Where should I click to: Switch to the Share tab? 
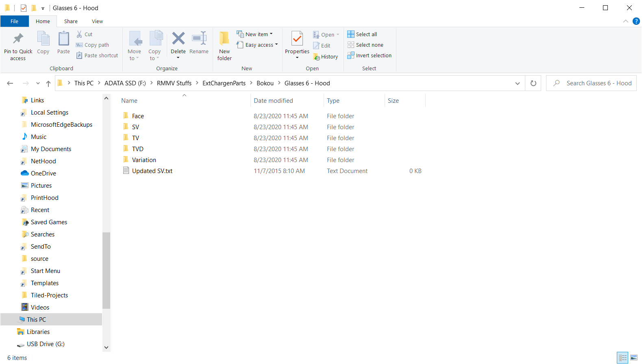71,21
